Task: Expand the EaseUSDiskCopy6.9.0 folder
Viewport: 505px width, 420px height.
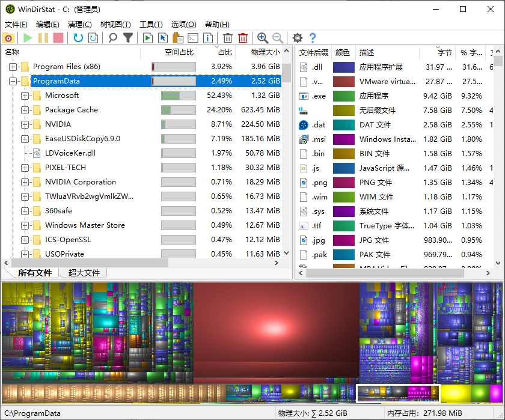Action: tap(25, 139)
